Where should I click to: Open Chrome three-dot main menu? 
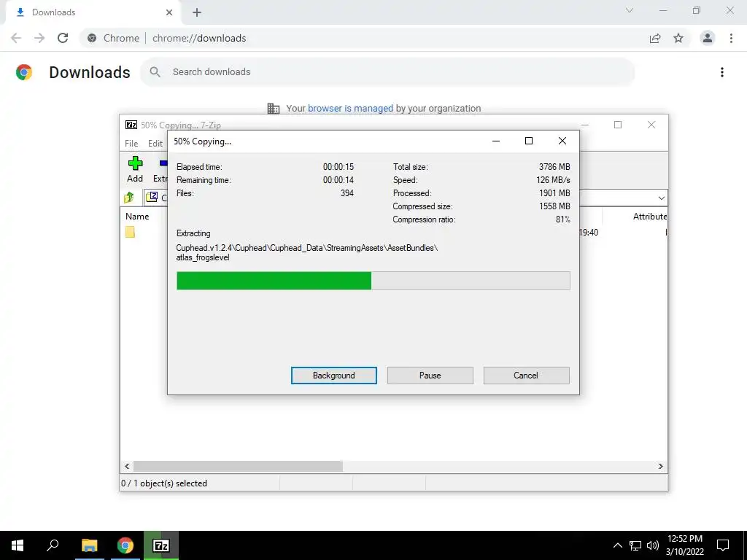731,38
